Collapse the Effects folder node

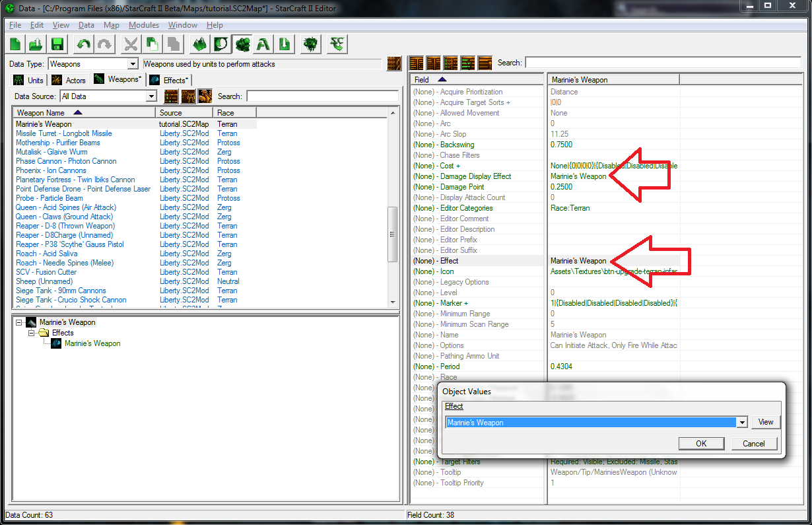pos(32,333)
